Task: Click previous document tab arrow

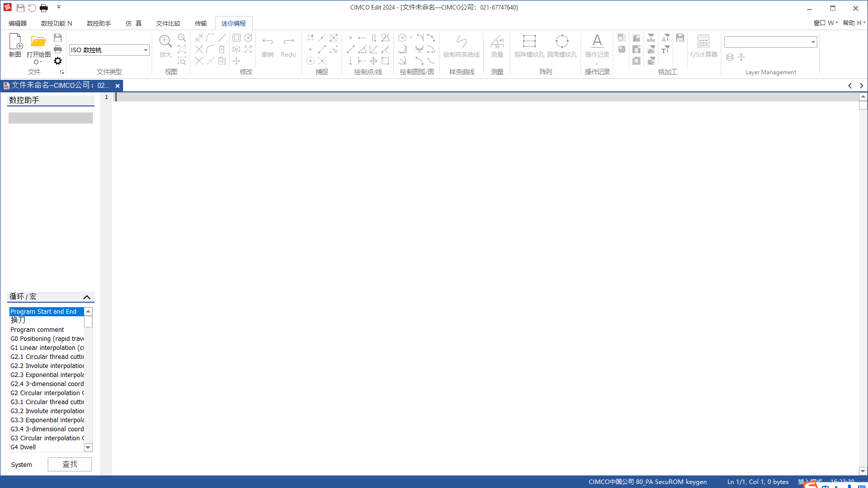Action: point(850,86)
